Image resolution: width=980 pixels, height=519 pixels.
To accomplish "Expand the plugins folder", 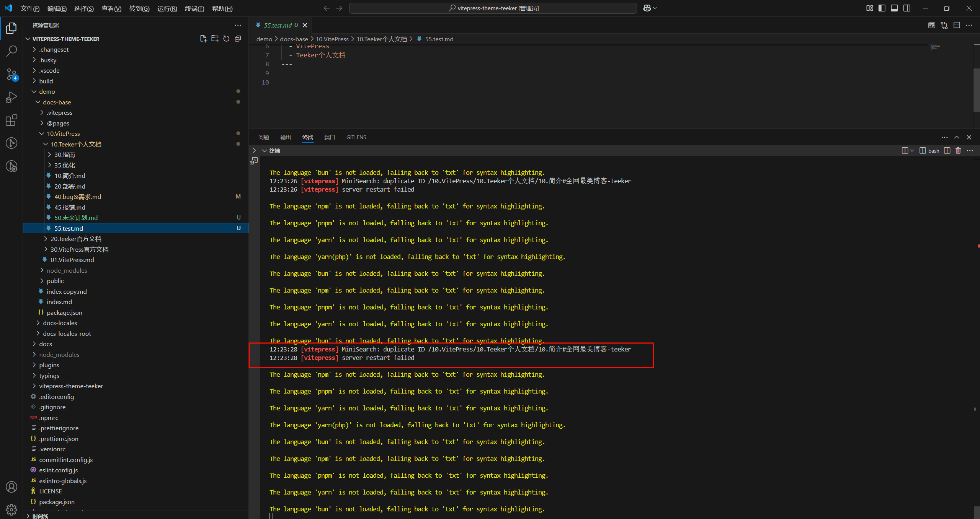I will [34, 365].
